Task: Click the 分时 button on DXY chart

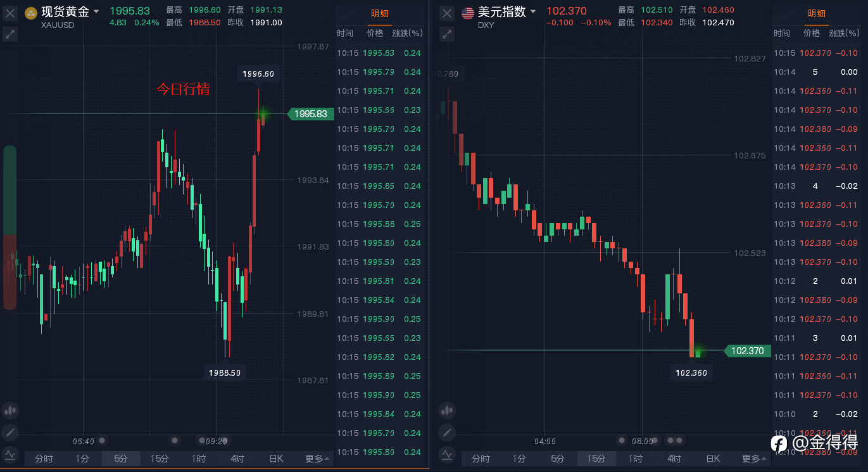Action: click(x=481, y=459)
